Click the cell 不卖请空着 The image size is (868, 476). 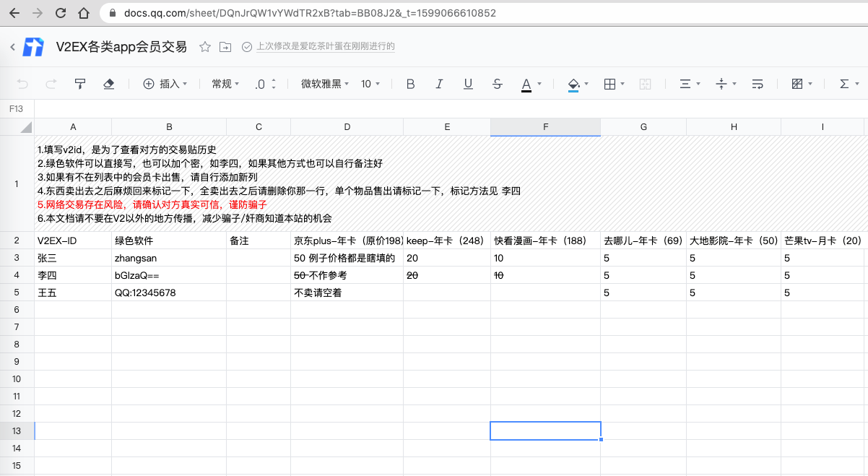(347, 293)
